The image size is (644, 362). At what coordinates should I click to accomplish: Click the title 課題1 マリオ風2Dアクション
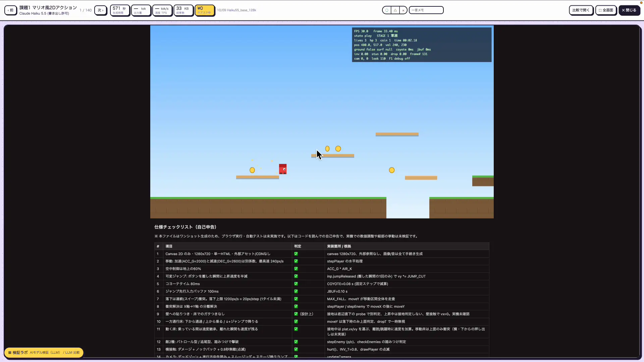pyautogui.click(x=48, y=7)
